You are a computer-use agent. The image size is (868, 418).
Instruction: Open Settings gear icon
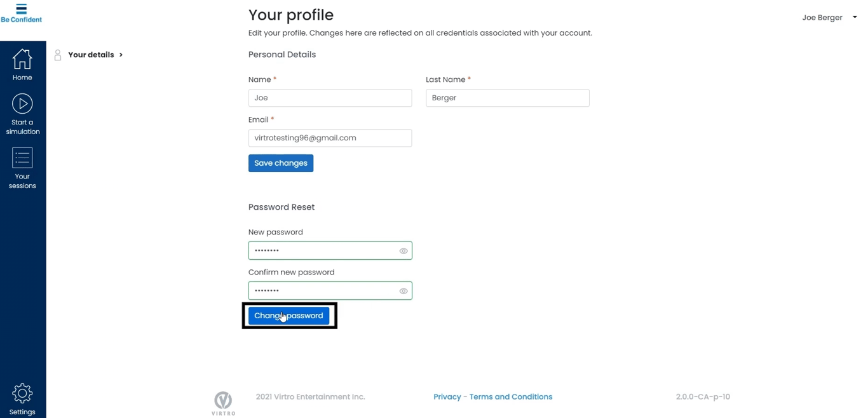[x=22, y=394]
